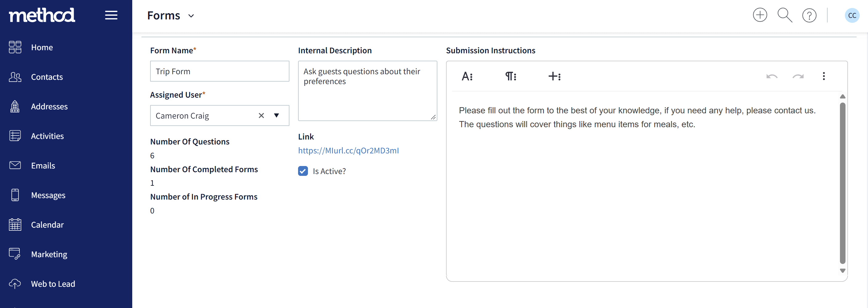868x308 pixels.
Task: Click the plus circle add-new icon
Action: click(x=760, y=15)
